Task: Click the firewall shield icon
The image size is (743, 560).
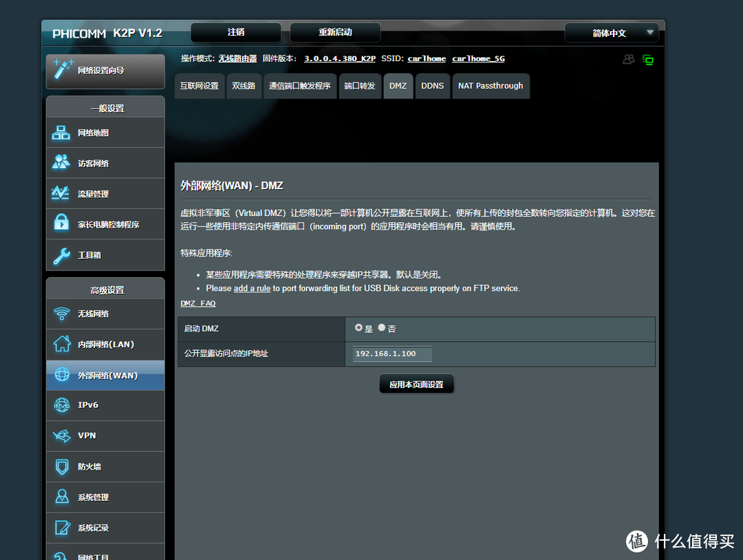Action: [x=62, y=466]
